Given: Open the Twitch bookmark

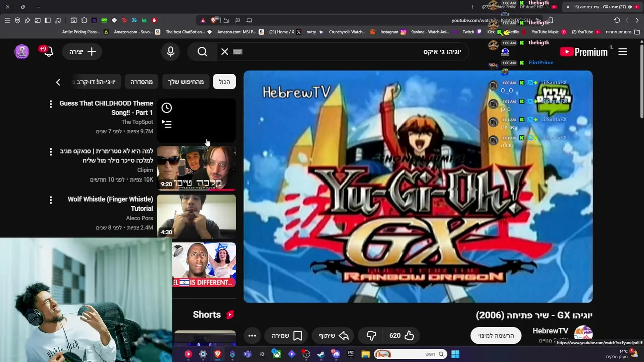Looking at the screenshot, I should point(472,32).
